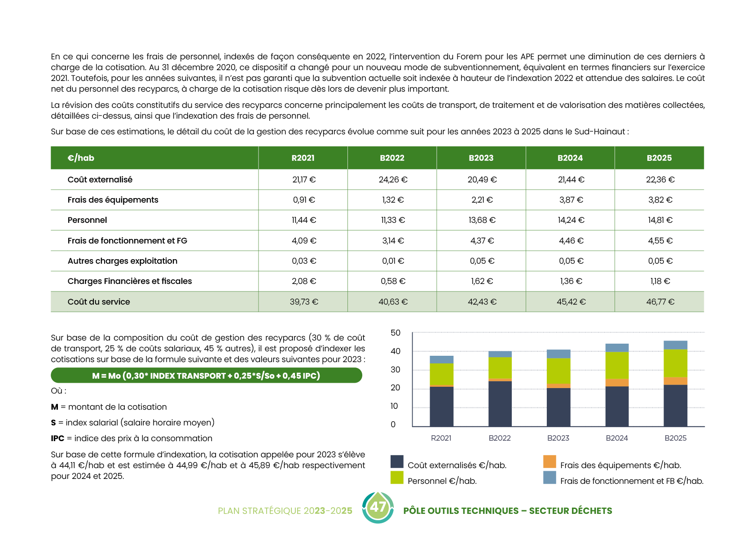Select the Coût externalisé B2022 value 24,26 €

(x=393, y=180)
